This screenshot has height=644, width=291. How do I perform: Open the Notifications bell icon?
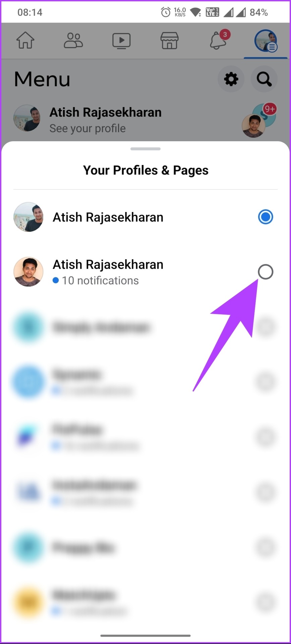(x=219, y=40)
